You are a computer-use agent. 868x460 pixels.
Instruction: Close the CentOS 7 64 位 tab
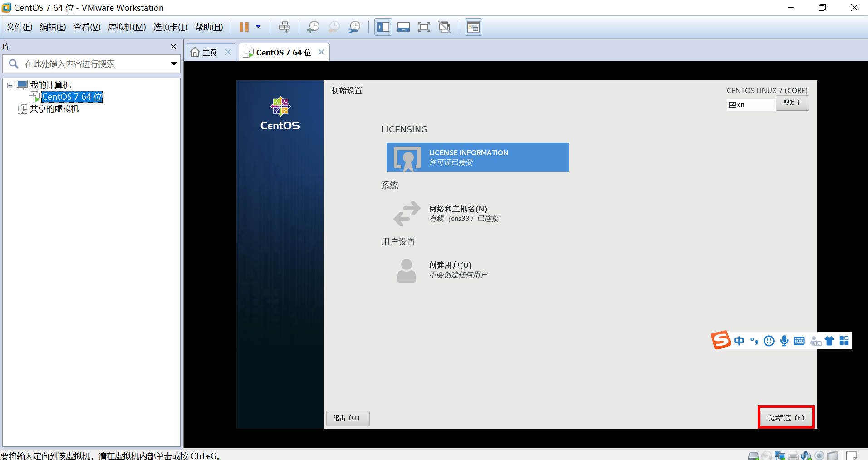click(322, 52)
